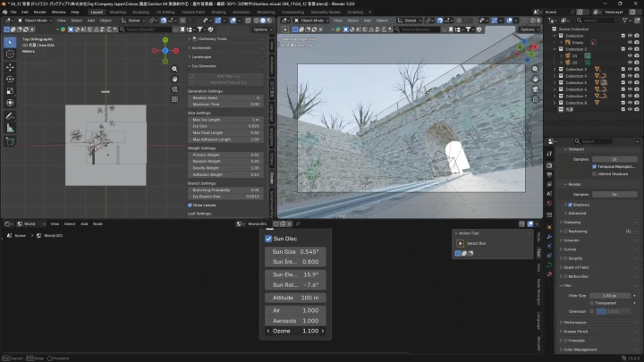Enable the Motion Blur checkbox
Viewport: 644px width, 362px height.
pos(565,276)
